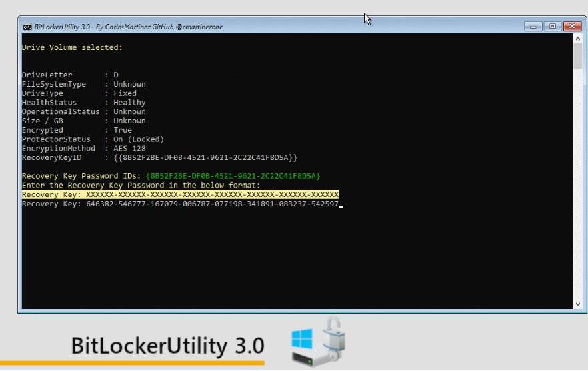Click the scrollbar down arrow
This screenshot has width=588, height=371.
[x=577, y=304]
